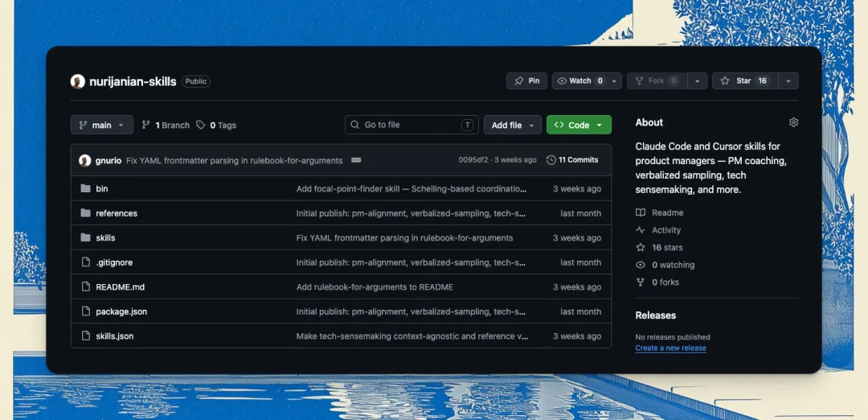Click the eye icon in the Watch button
This screenshot has width=868, height=420.
[x=562, y=81]
